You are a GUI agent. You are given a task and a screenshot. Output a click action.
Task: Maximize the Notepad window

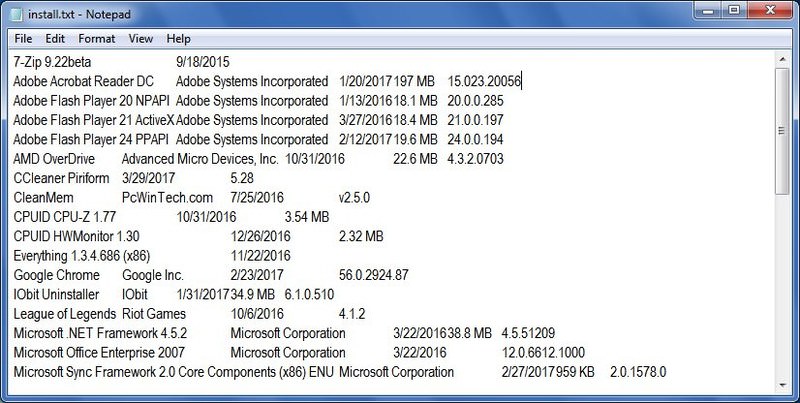(x=734, y=11)
